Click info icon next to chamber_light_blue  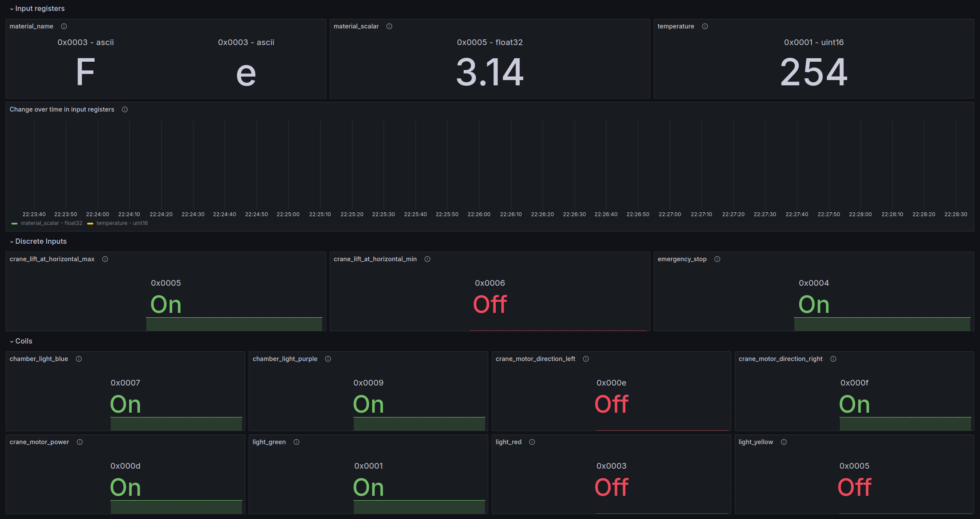coord(79,359)
